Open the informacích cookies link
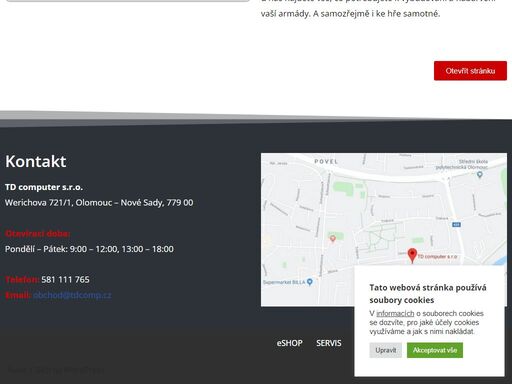The width and height of the screenshot is (512, 384). pyautogui.click(x=395, y=313)
